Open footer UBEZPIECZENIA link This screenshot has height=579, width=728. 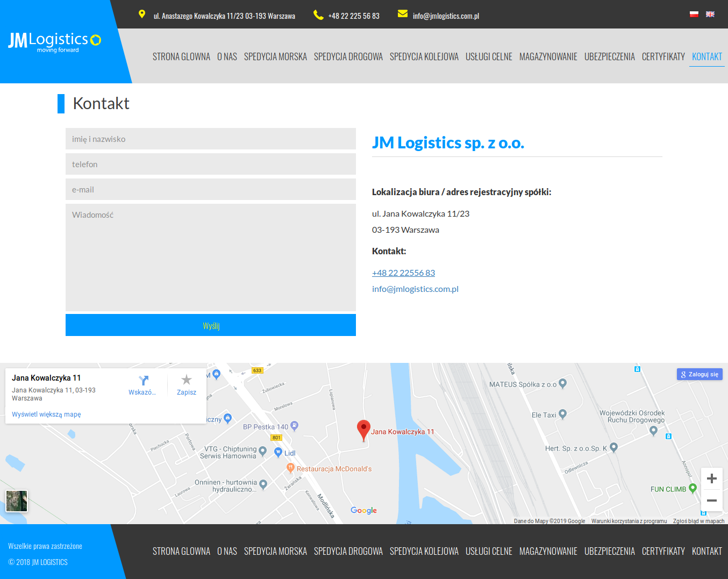coord(610,551)
